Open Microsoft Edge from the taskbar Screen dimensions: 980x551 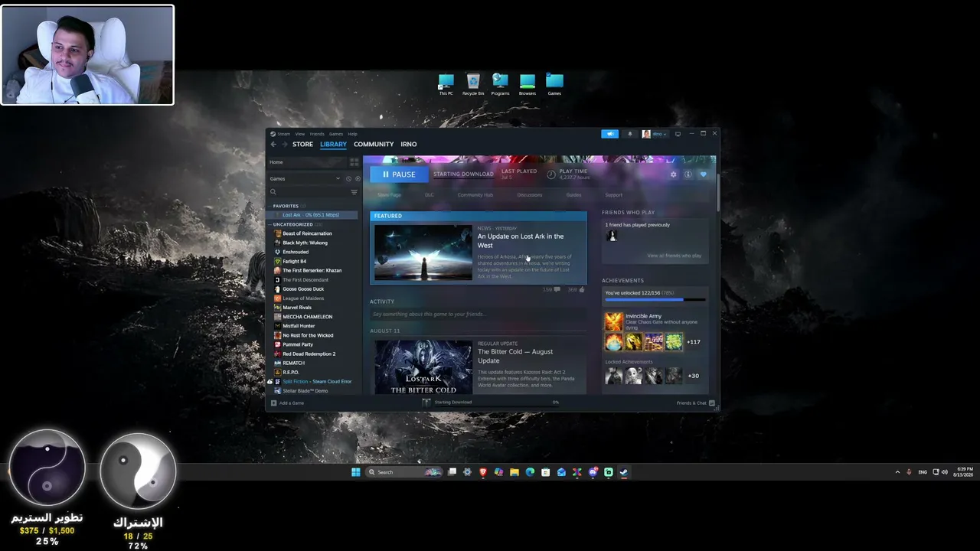pyautogui.click(x=530, y=472)
